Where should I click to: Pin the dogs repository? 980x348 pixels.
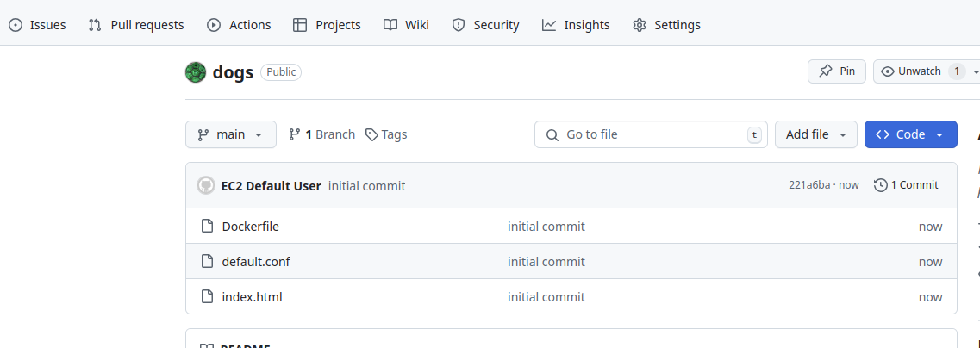837,71
